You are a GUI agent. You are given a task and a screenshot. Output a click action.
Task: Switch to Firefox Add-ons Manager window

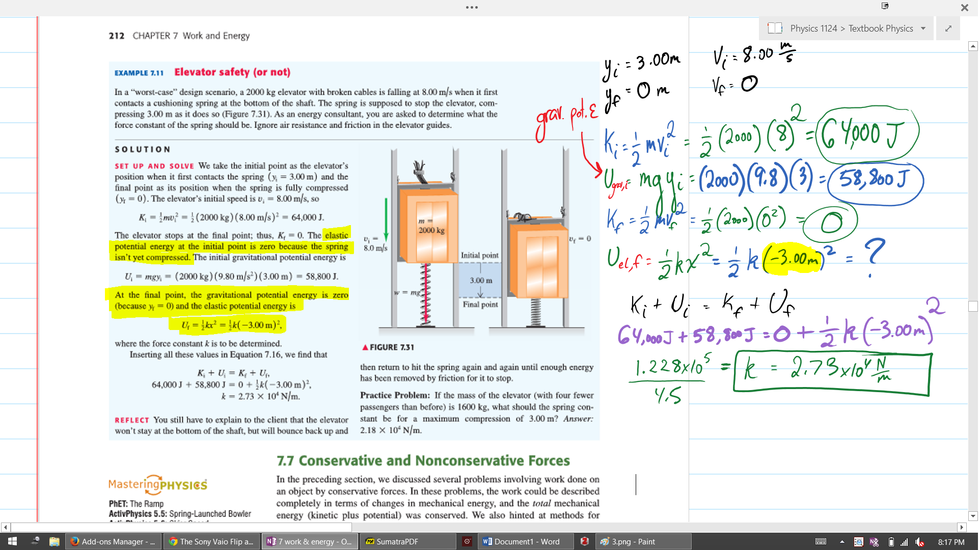pyautogui.click(x=114, y=541)
